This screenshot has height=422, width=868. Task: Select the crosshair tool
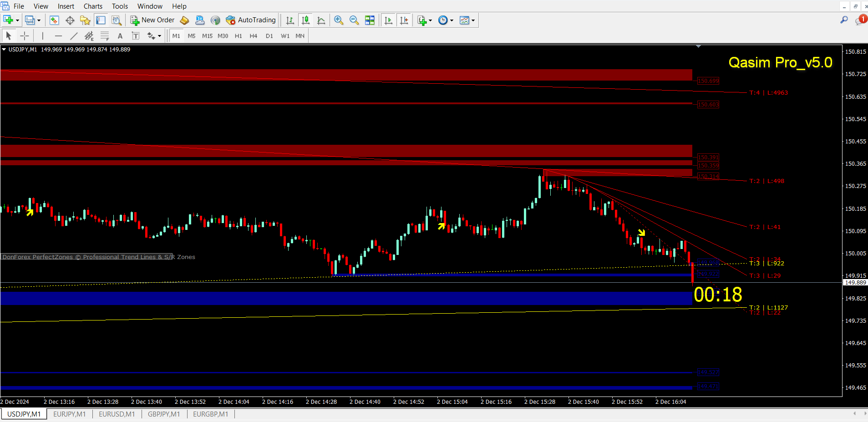(x=24, y=36)
